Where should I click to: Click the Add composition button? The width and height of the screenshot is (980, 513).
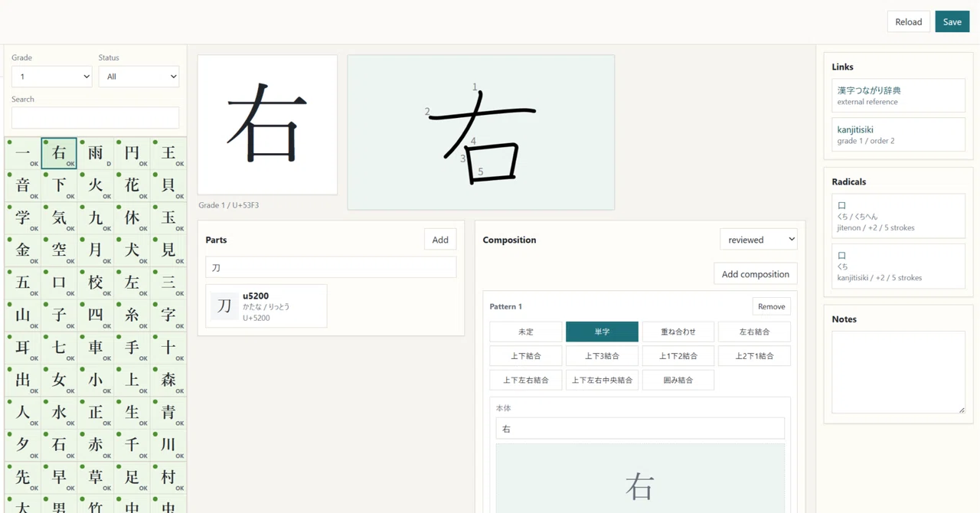756,274
